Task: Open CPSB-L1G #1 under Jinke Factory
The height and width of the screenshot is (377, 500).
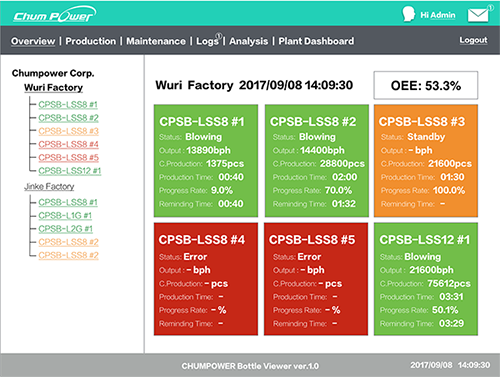Action: [x=65, y=215]
